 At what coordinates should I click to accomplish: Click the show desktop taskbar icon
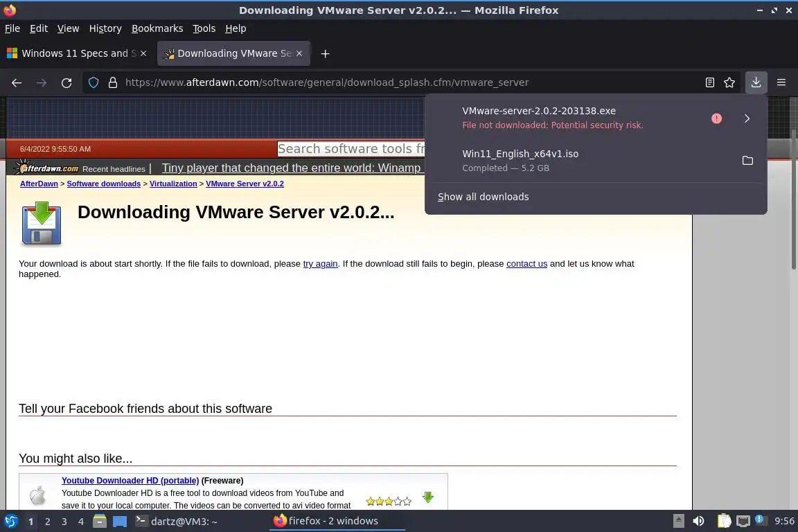tap(120, 522)
